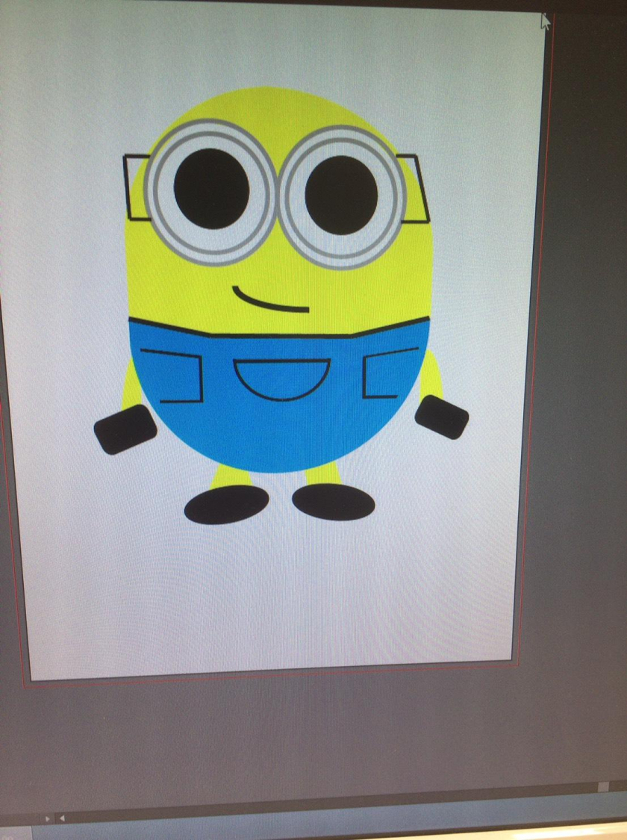The height and width of the screenshot is (840, 627).
Task: Select the left black foot ellipse
Action: 226,505
